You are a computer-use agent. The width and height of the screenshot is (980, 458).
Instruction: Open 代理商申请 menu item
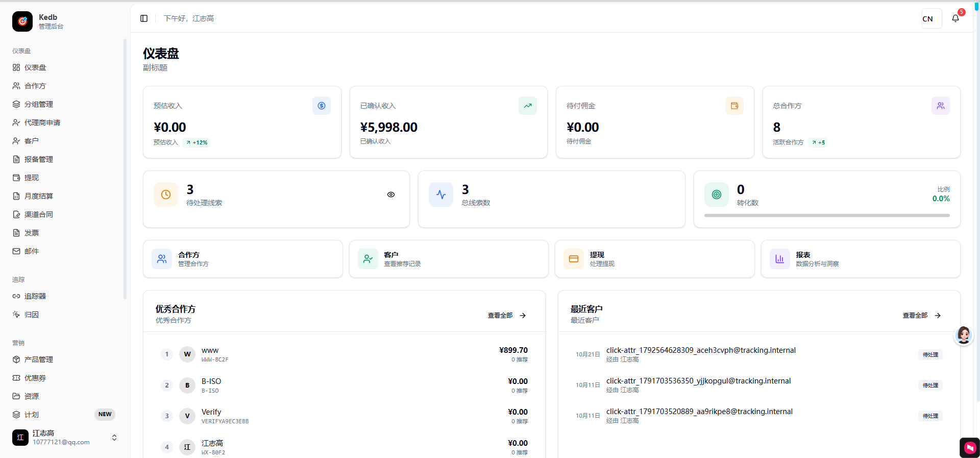pos(65,123)
